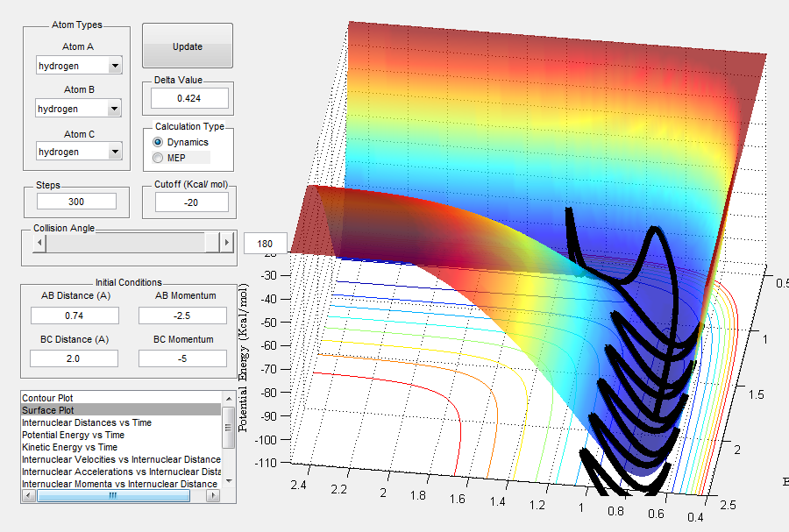Click the collision angle value box 180
This screenshot has height=532, width=789.
(x=265, y=244)
